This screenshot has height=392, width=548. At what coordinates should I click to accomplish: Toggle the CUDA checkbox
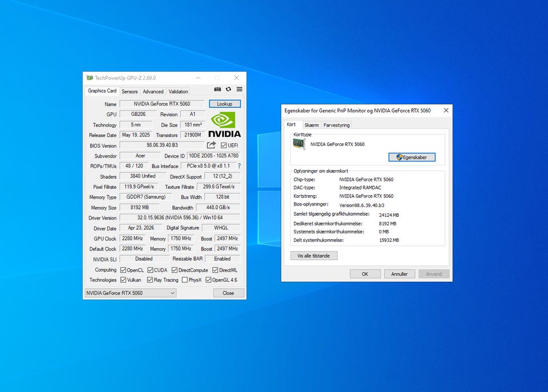[x=150, y=270]
